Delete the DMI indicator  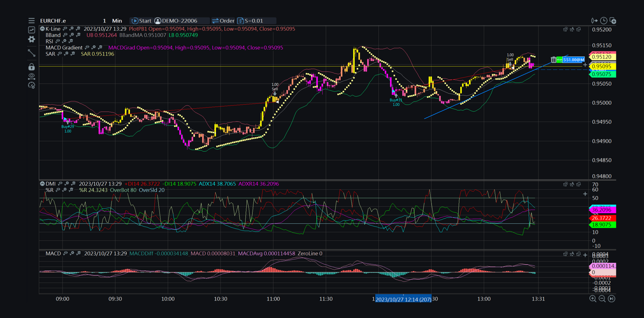[x=73, y=184]
